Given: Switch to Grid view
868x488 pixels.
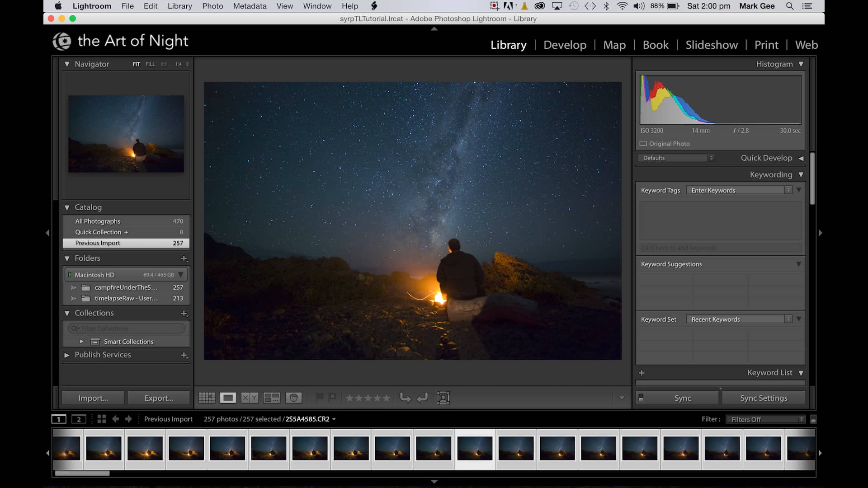Looking at the screenshot, I should coord(207,398).
